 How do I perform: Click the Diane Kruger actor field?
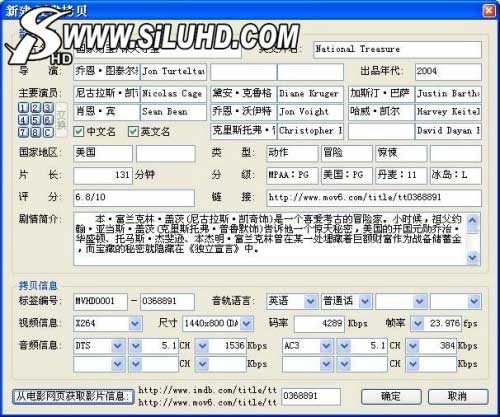(310, 94)
